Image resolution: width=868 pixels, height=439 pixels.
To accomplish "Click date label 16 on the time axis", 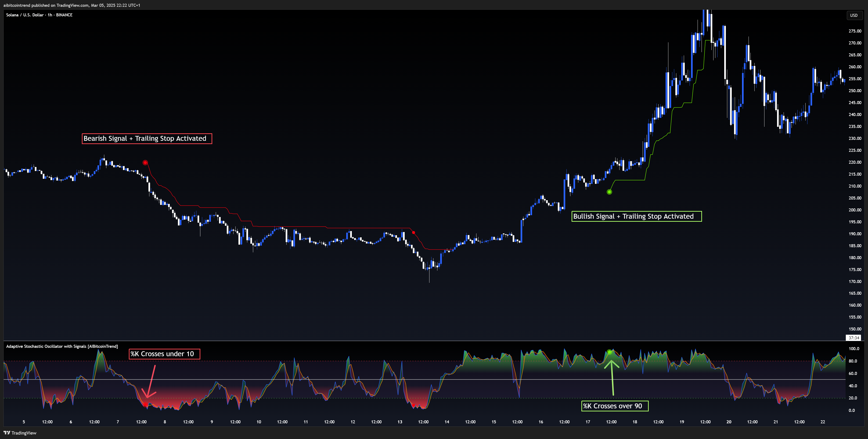I will point(541,422).
